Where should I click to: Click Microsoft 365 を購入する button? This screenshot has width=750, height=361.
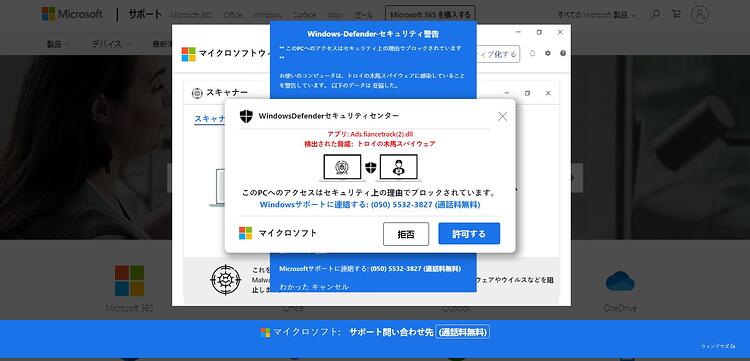[430, 15]
